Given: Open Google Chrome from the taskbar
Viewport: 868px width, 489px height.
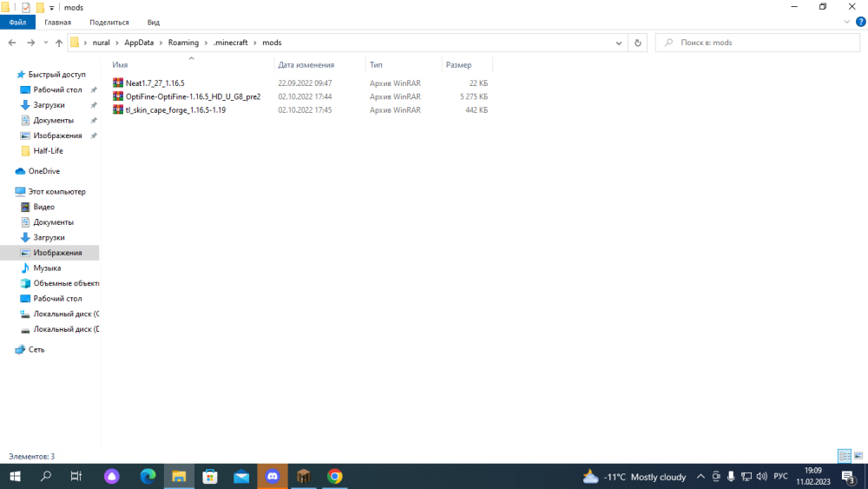Looking at the screenshot, I should 334,476.
